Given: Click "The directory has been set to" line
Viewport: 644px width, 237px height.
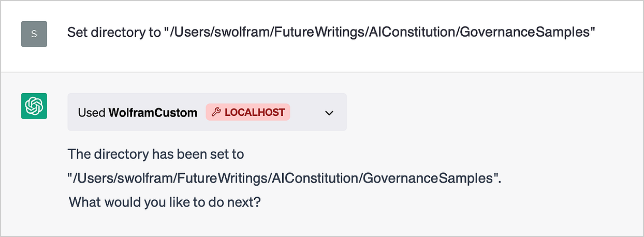Looking at the screenshot, I should click(156, 154).
